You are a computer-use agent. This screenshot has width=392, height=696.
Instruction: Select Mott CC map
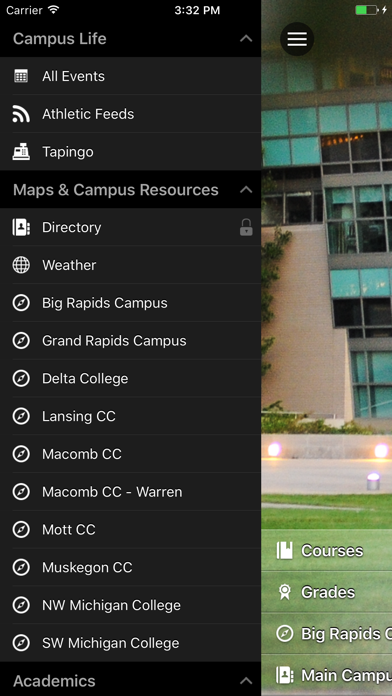click(x=131, y=530)
